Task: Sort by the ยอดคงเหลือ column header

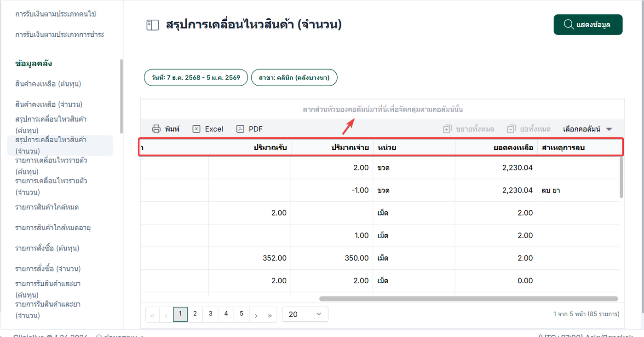Action: [x=496, y=148]
